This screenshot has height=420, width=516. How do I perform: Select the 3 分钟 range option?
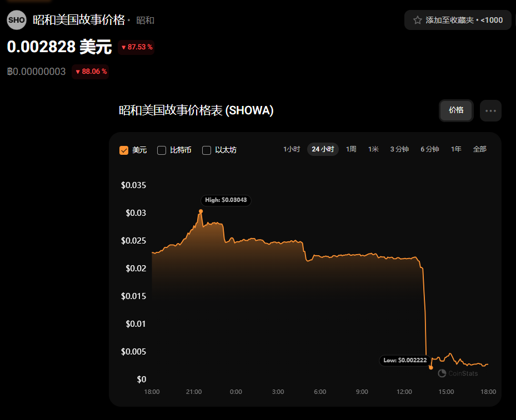point(399,149)
